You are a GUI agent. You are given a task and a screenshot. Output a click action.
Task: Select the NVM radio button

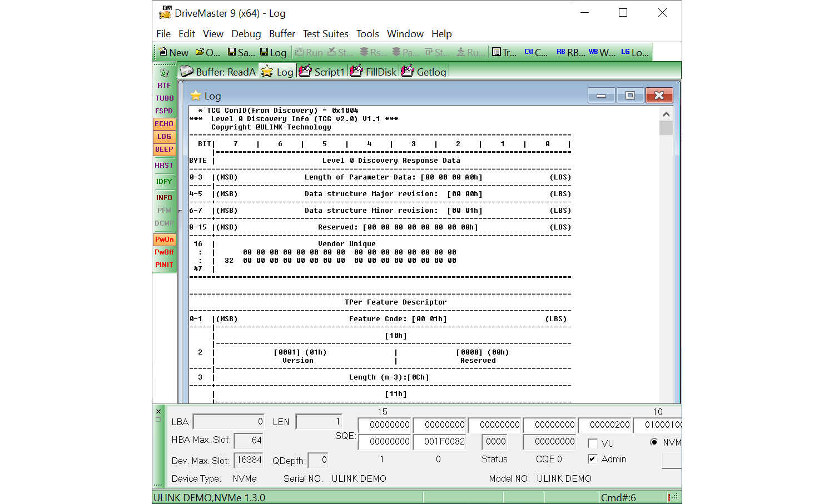pos(654,442)
